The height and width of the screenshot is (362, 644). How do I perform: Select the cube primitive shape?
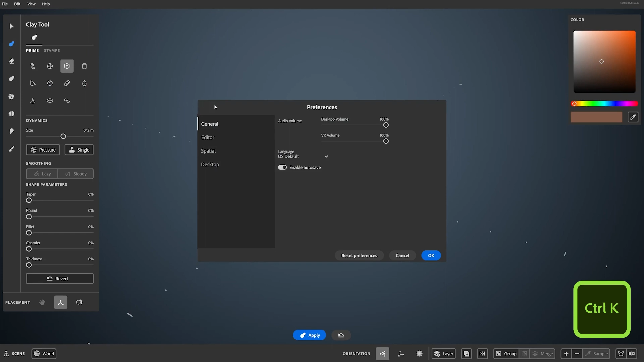67,66
